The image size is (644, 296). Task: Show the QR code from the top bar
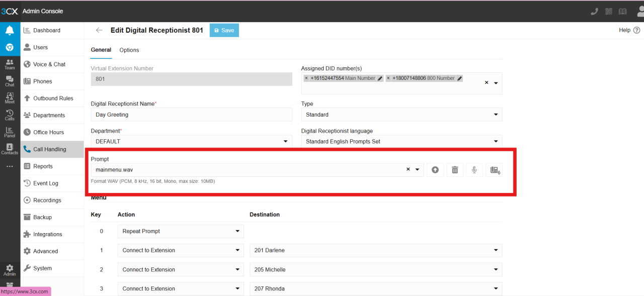608,11
